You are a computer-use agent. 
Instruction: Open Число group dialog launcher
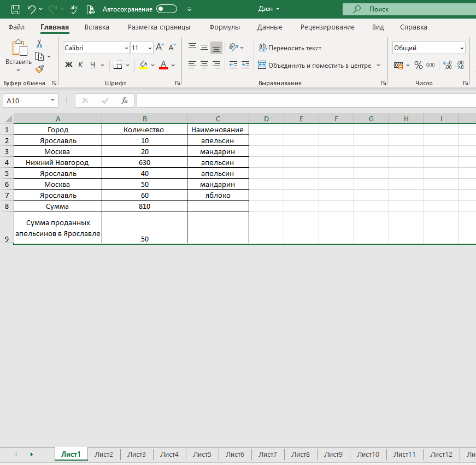(x=466, y=83)
